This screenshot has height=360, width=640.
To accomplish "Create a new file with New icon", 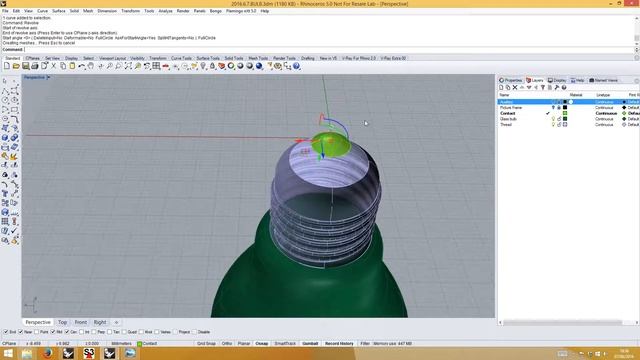I will point(7,66).
